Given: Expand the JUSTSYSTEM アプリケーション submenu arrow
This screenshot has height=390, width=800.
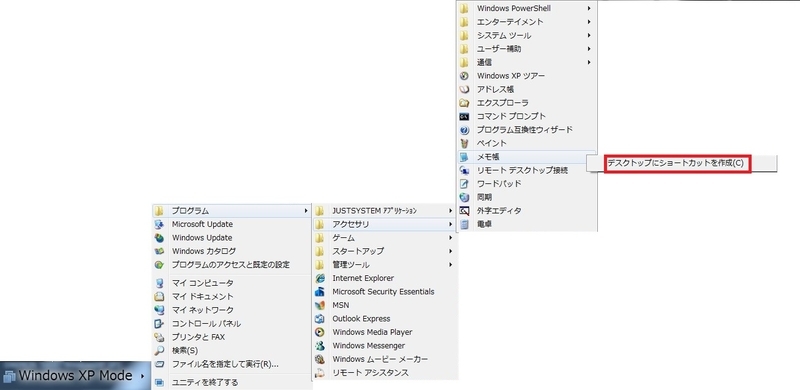Looking at the screenshot, I should pyautogui.click(x=451, y=210).
